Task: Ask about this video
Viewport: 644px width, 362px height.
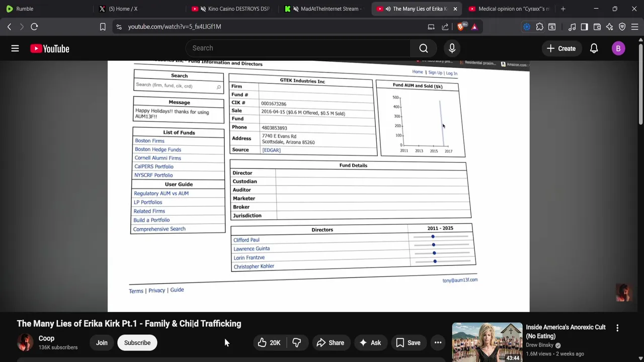Action: 370,343
